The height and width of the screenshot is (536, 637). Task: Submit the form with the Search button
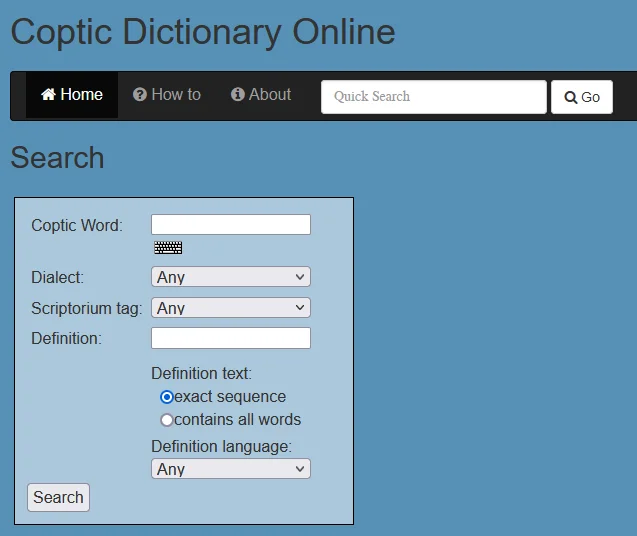pos(58,497)
